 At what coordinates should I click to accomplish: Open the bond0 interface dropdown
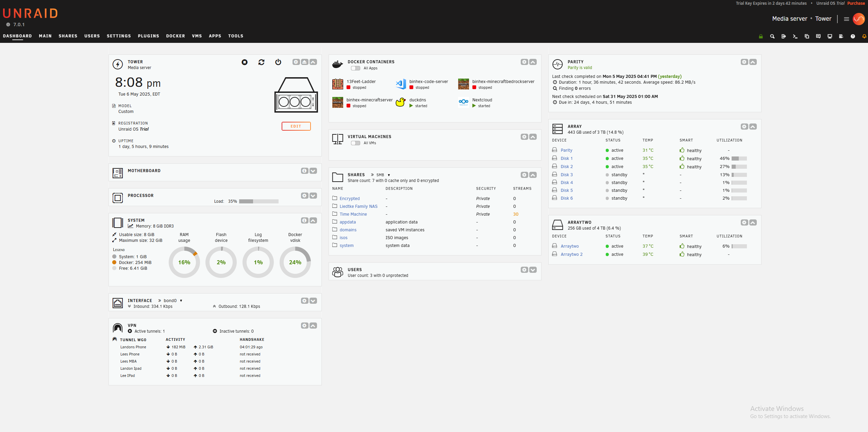coord(173,301)
